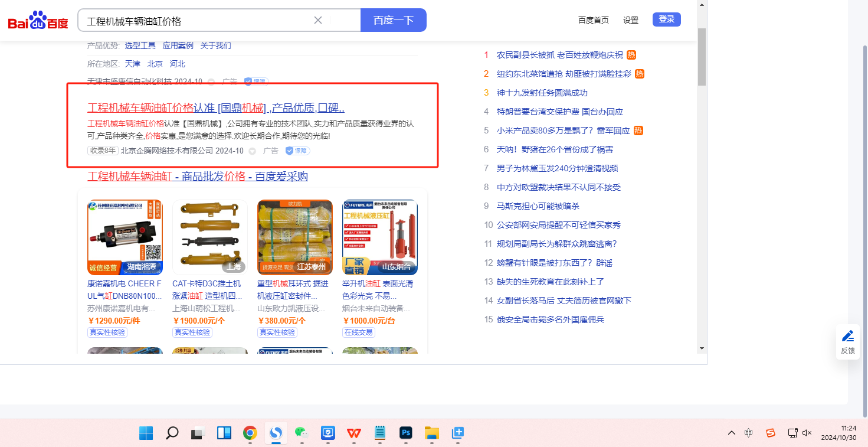This screenshot has width=868, height=447.
Task: Open hot search 小米产品卖80多万是飘了
Action: coord(564,130)
